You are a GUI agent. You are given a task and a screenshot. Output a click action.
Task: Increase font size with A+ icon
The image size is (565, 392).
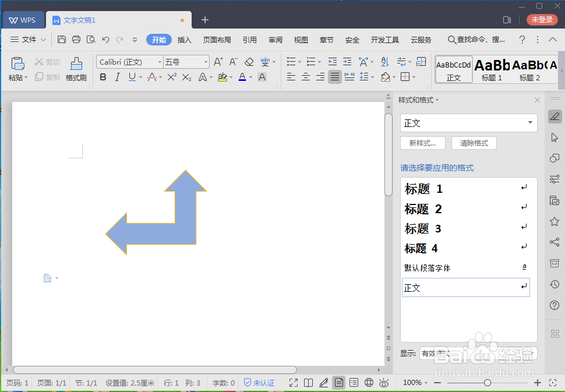(x=218, y=62)
